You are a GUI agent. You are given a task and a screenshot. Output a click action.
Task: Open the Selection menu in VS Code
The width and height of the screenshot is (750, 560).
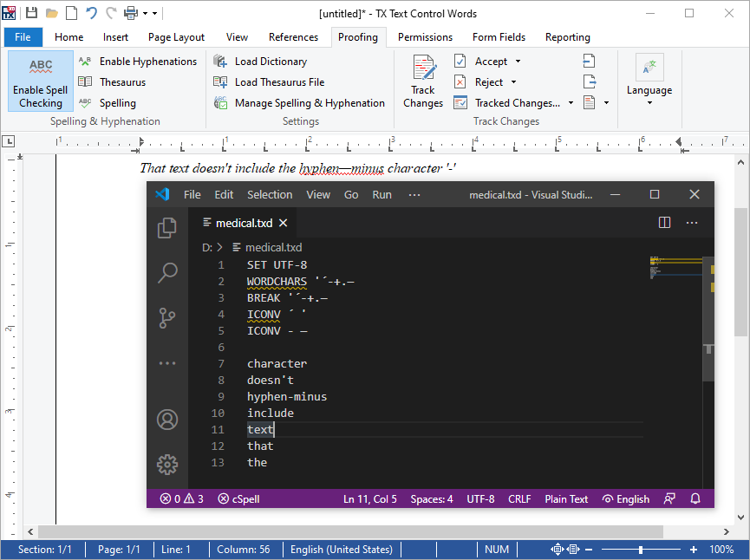click(x=270, y=195)
